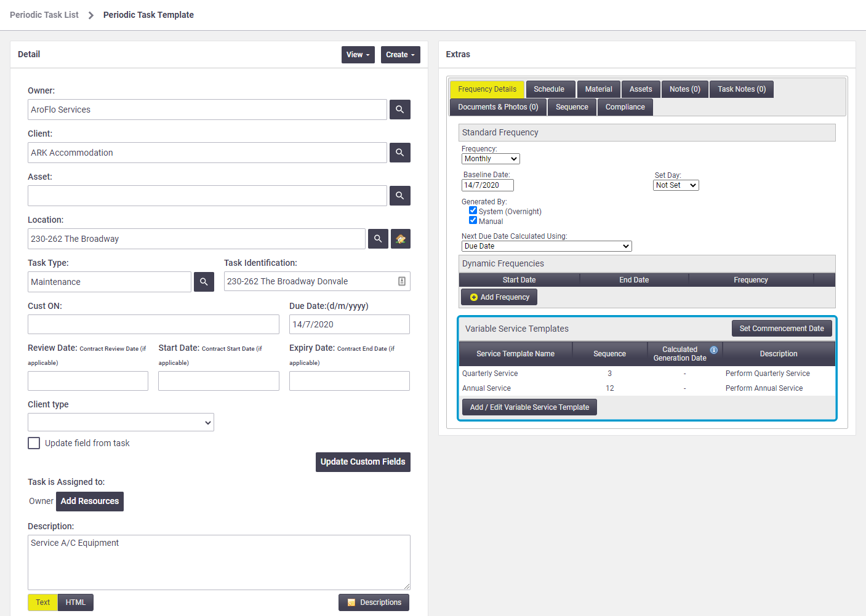The image size is (866, 616).
Task: Open the Client type dropdown
Action: point(121,422)
